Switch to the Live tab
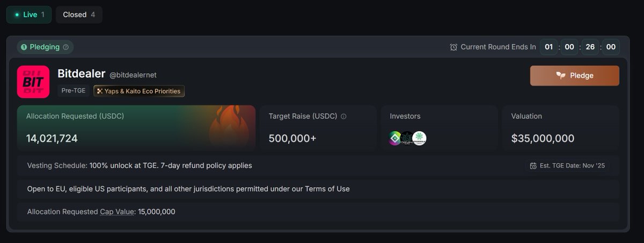Screen dimensions: 644x243 pyautogui.click(x=29, y=15)
